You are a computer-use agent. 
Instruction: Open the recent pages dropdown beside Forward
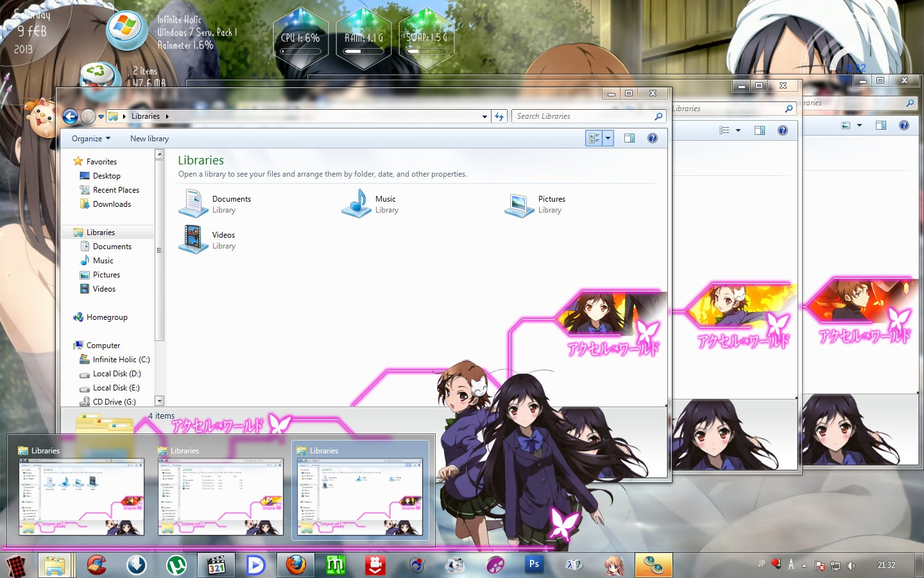pyautogui.click(x=101, y=117)
